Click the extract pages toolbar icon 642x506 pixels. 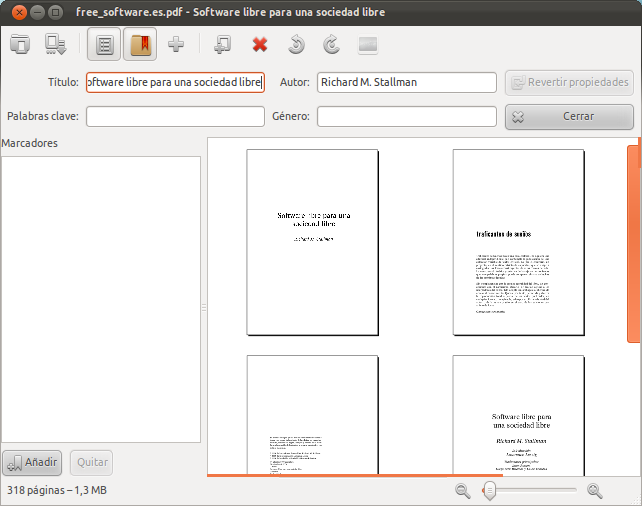coord(223,44)
